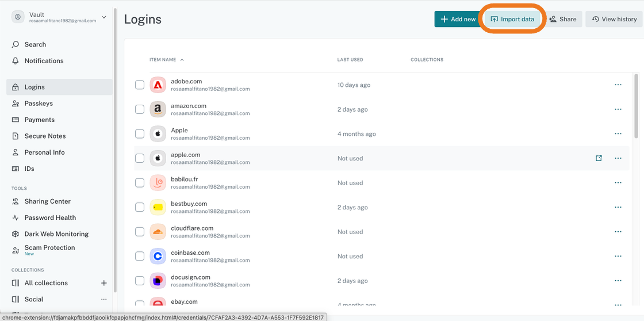Image resolution: width=644 pixels, height=321 pixels.
Task: Go to Payments section
Action: point(60,120)
